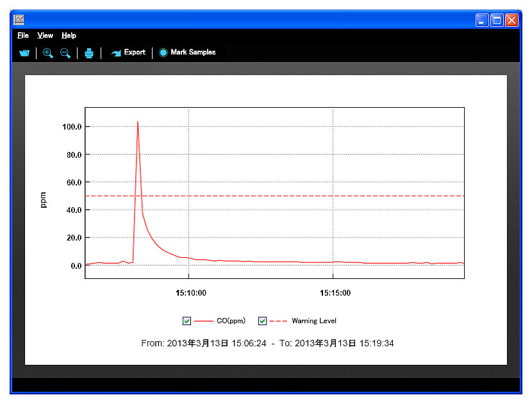Image resolution: width=532 pixels, height=404 pixels.
Task: Click the application icon in title bar
Action: 19,20
